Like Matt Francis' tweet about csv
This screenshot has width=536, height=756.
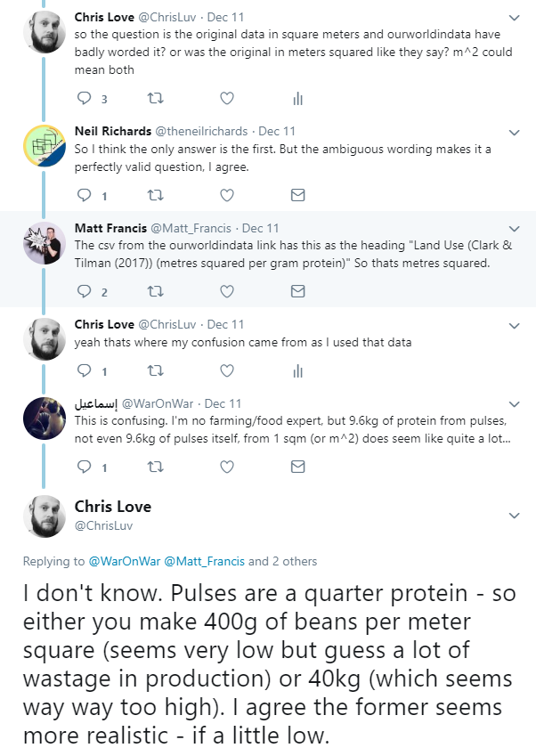pos(227,291)
